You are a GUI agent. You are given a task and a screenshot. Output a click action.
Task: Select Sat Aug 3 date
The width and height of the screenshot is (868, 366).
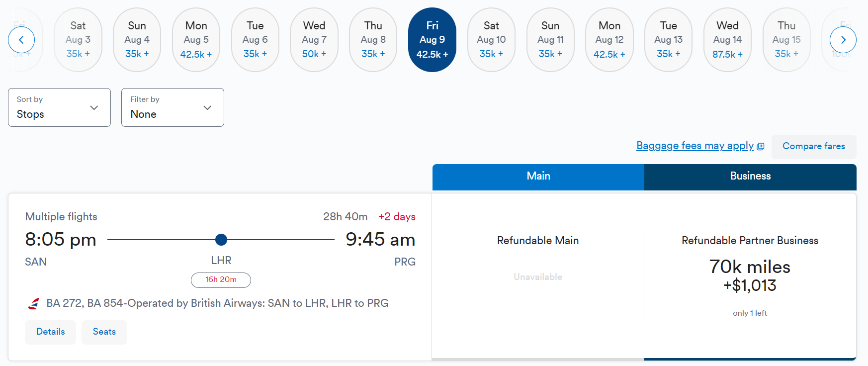[78, 40]
